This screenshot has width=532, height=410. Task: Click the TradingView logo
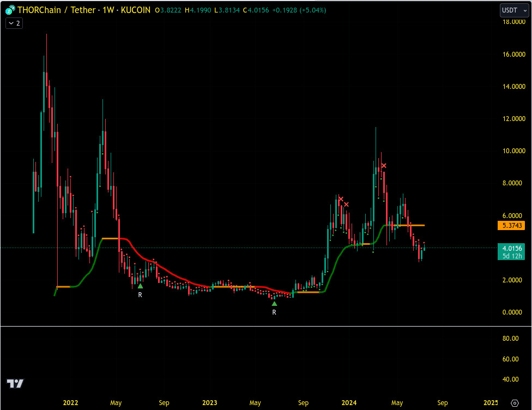[15, 383]
